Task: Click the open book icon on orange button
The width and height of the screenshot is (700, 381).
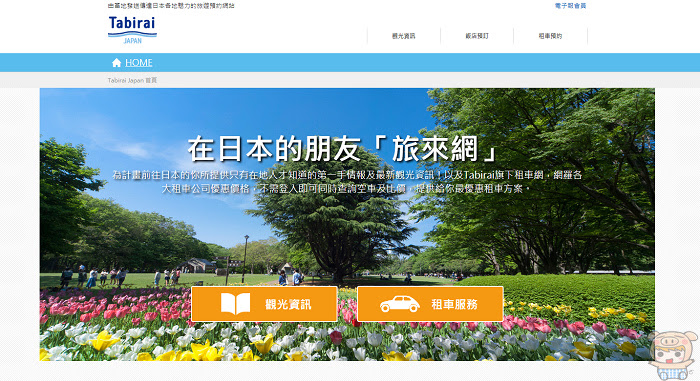Action: click(x=235, y=304)
